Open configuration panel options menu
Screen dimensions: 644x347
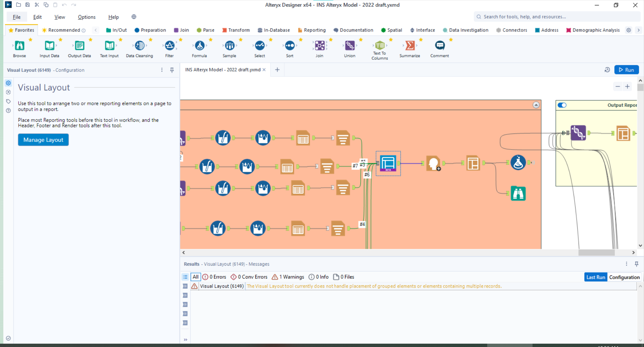tap(162, 70)
